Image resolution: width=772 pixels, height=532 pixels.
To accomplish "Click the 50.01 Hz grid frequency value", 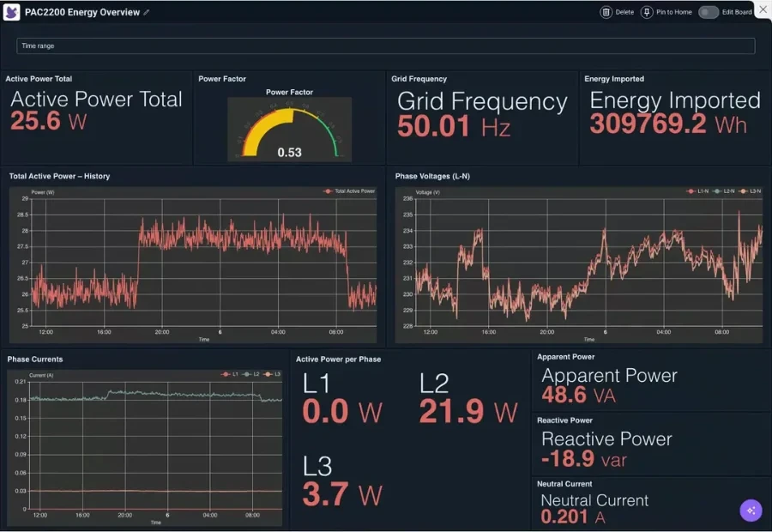I will (x=454, y=127).
